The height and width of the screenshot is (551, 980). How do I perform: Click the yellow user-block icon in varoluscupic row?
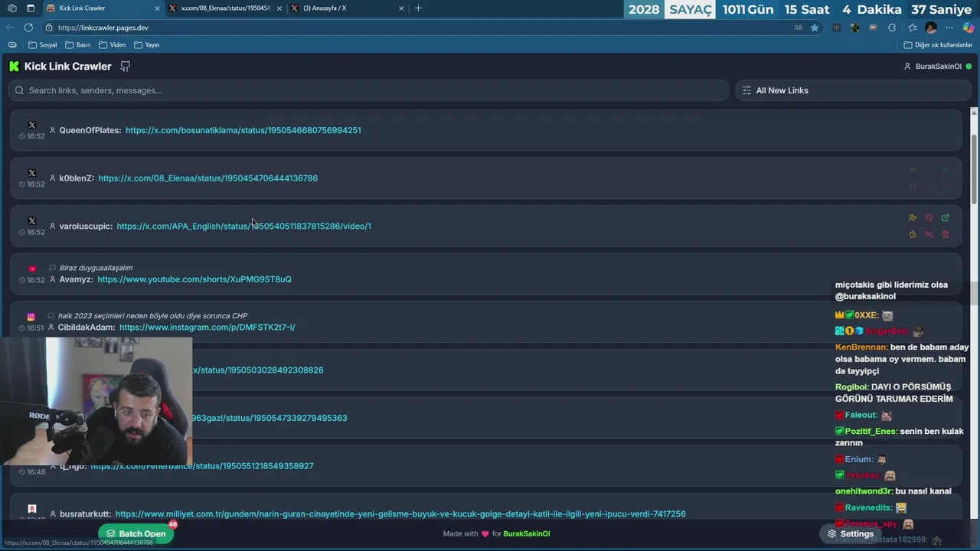pos(913,218)
